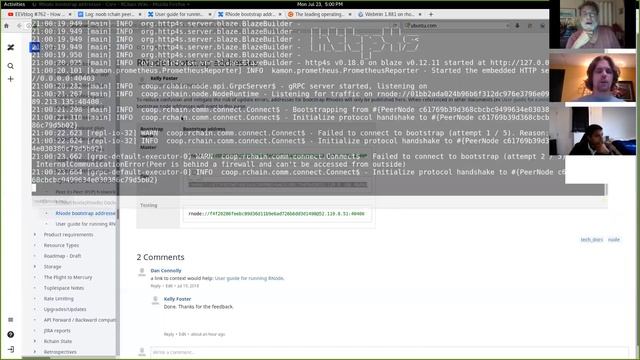Click Kelly Foster's comment avatar
This screenshot has width=640, height=360.
pos(155,301)
